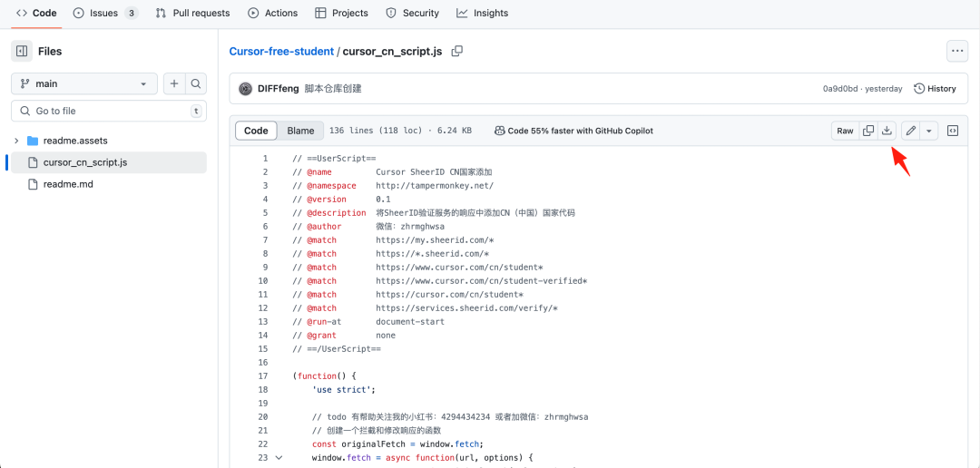Go to the Actions tab

point(273,13)
